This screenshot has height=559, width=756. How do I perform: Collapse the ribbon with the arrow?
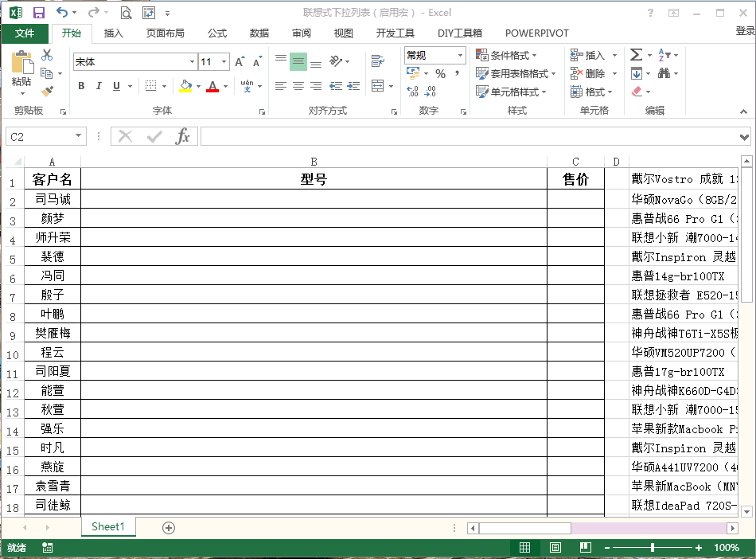pyautogui.click(x=744, y=111)
